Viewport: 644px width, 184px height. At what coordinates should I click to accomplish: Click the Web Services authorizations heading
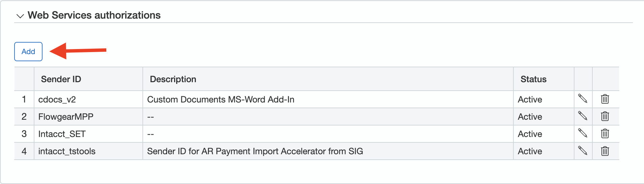click(94, 15)
